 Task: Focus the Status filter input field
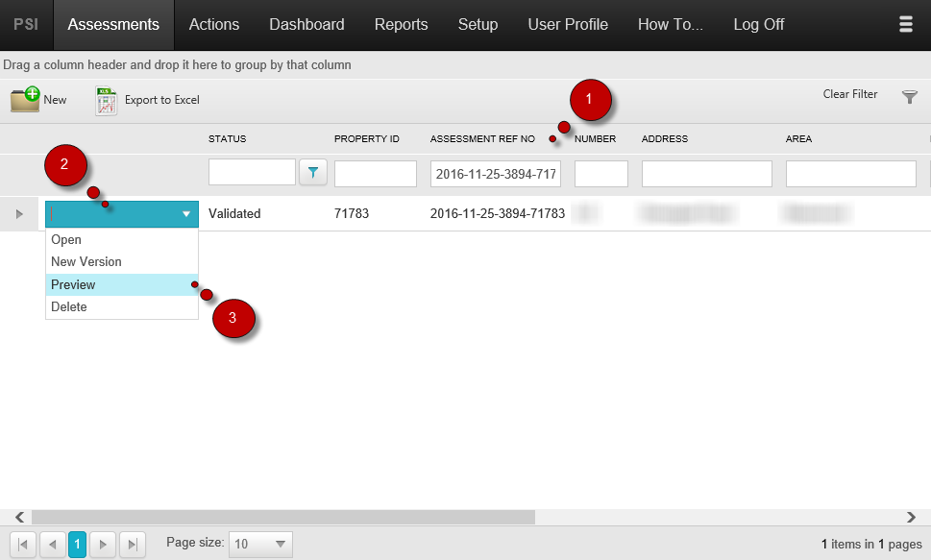[x=252, y=172]
